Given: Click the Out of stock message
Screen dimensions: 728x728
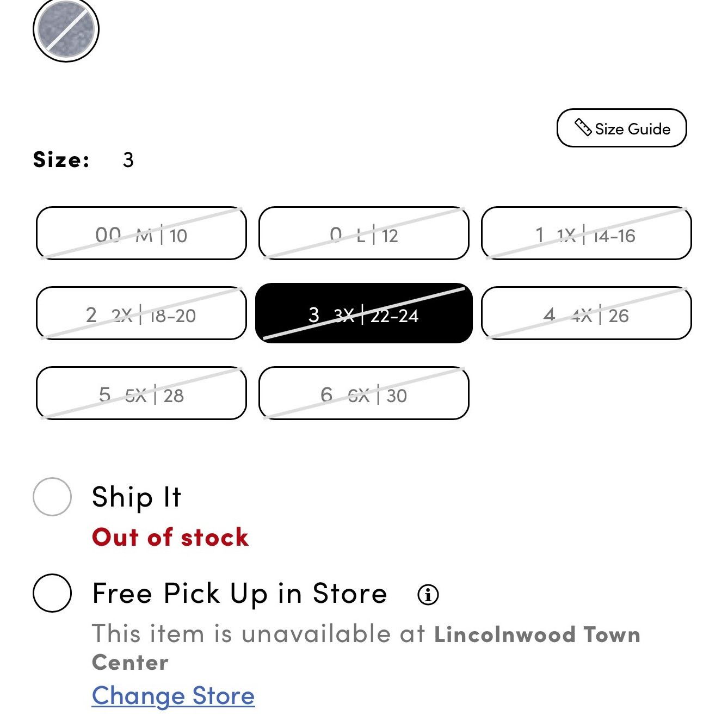Looking at the screenshot, I should pos(170,538).
